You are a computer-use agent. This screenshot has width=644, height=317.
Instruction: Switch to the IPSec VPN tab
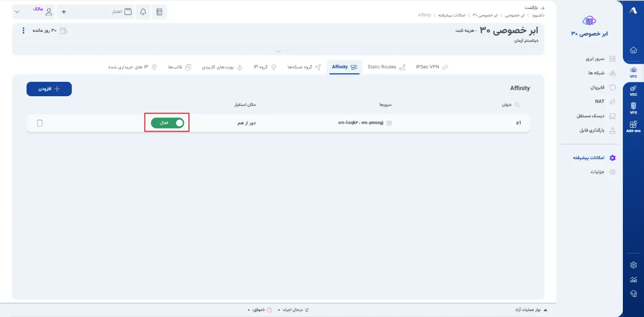coord(432,67)
